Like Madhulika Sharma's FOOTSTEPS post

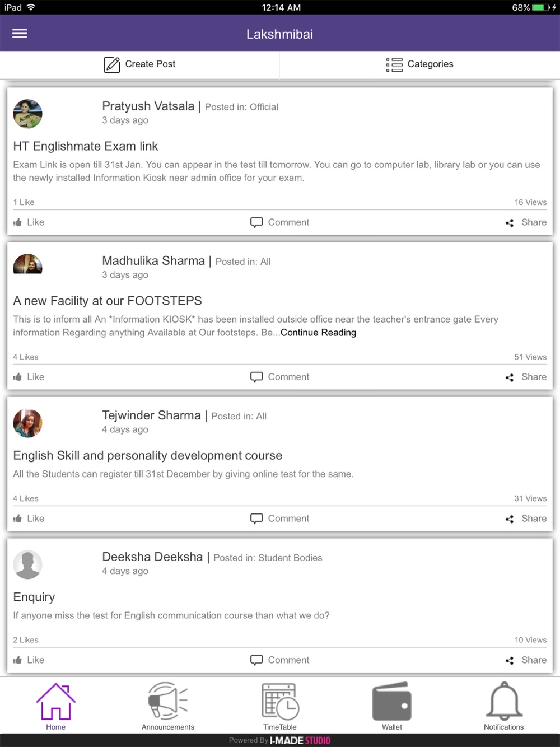(29, 377)
